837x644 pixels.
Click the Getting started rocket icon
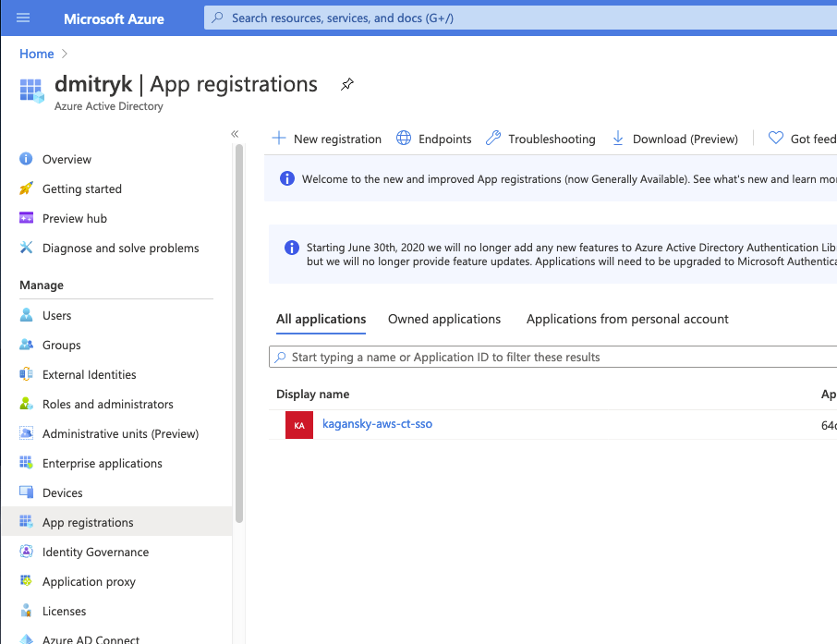coord(26,188)
